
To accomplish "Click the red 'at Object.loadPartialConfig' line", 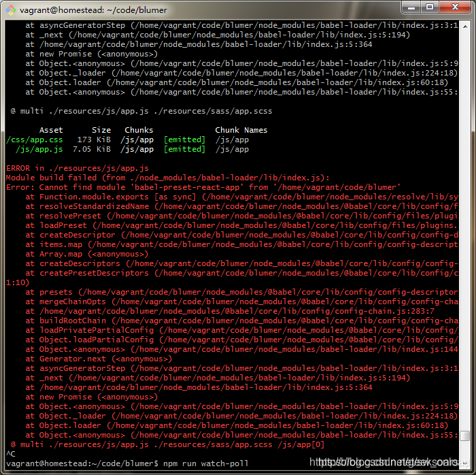I will 241,340.
